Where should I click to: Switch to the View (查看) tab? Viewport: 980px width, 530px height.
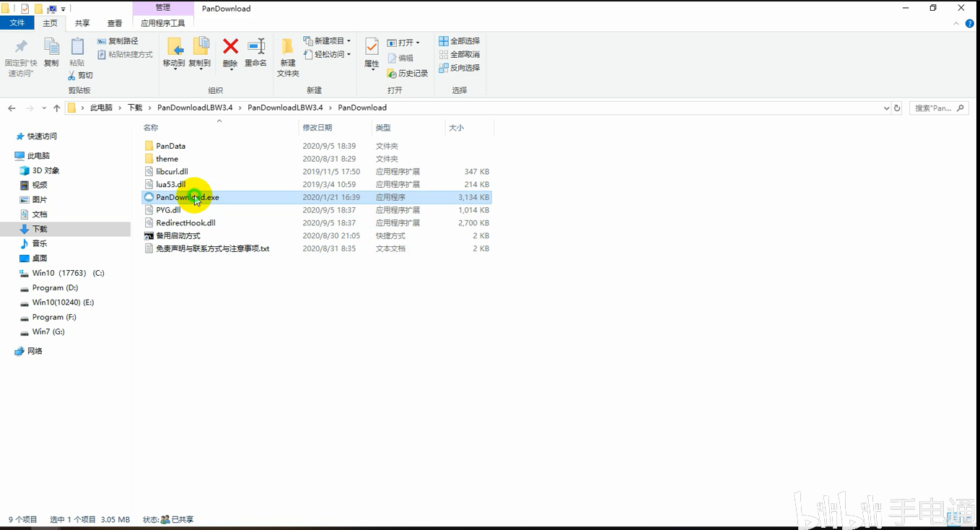point(115,23)
